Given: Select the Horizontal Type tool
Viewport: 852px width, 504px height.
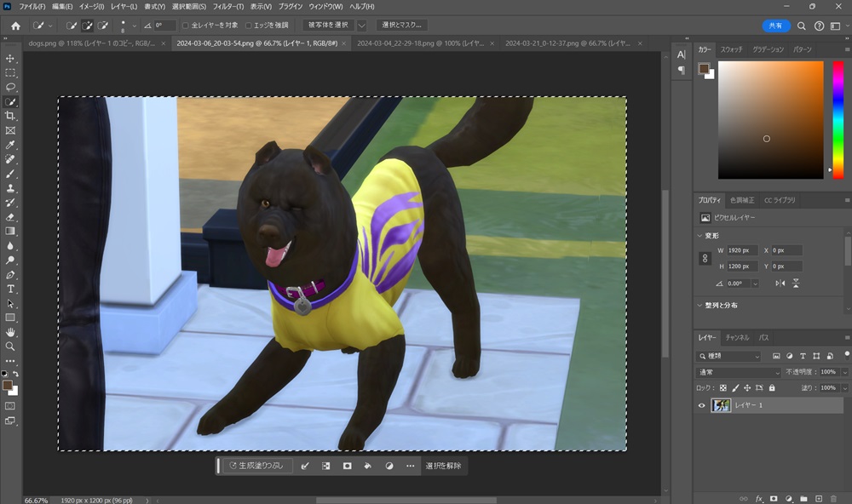Looking at the screenshot, I should pos(10,289).
